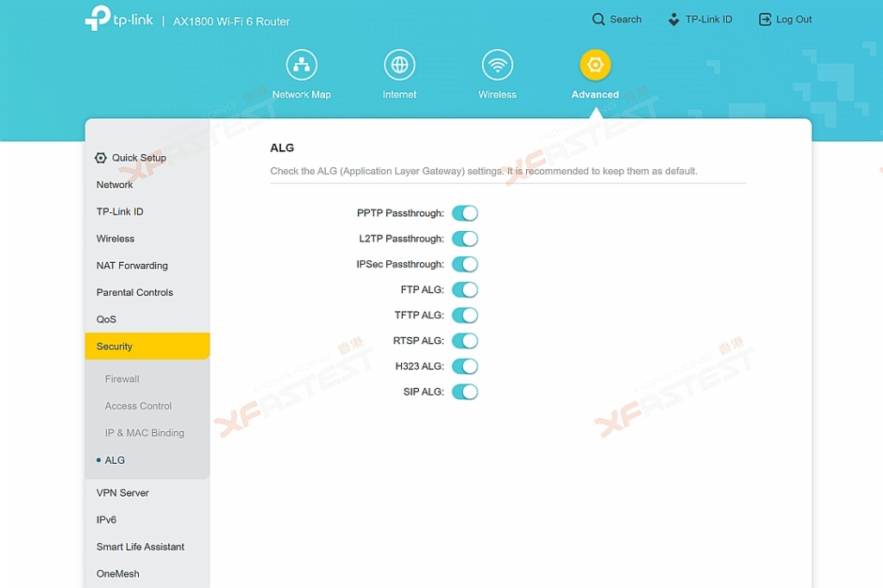Screen dimensions: 883x588
Task: Turn off IPSec Passthrough switch
Action: (x=465, y=264)
